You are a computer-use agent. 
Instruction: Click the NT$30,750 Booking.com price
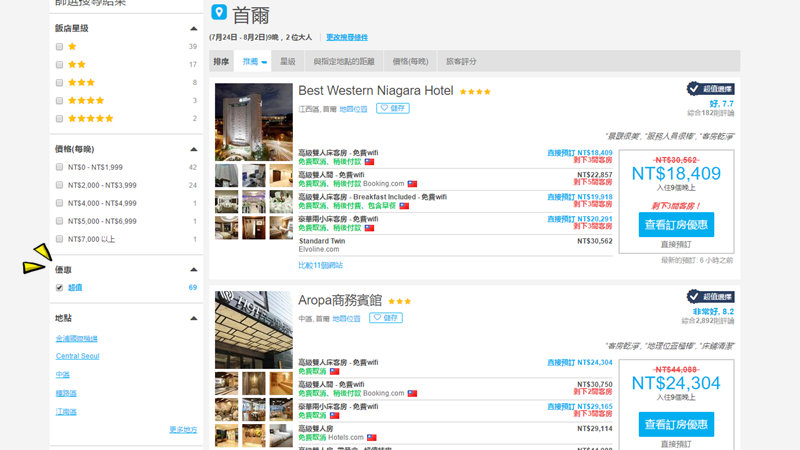(594, 384)
